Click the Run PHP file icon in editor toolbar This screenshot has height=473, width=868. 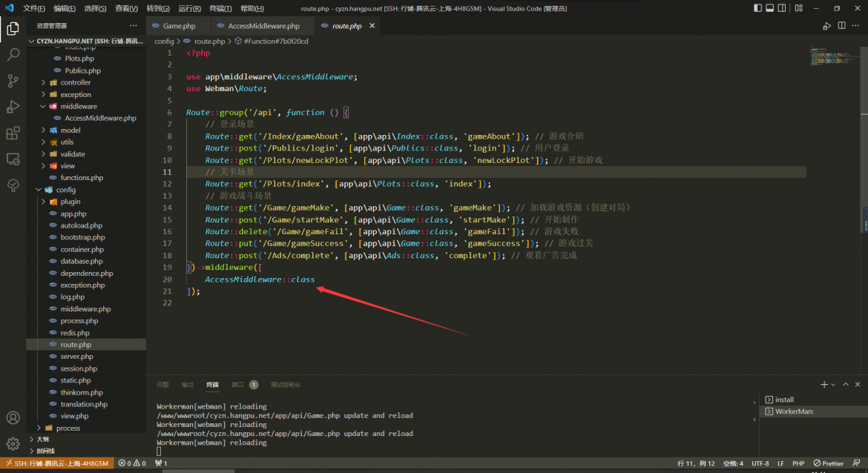[826, 26]
